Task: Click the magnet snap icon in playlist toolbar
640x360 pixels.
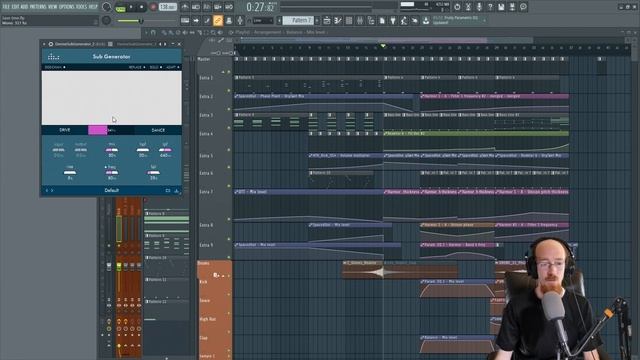Action: click(153, 32)
